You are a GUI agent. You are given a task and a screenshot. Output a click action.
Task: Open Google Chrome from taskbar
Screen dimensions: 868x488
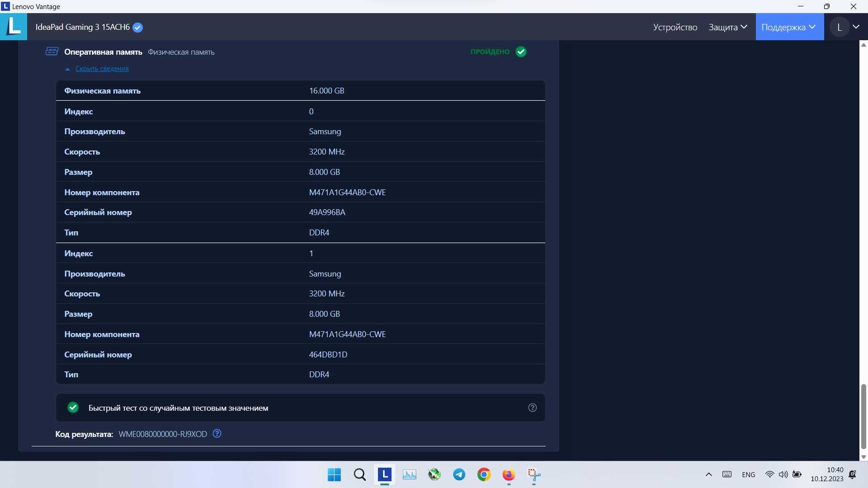click(x=484, y=475)
